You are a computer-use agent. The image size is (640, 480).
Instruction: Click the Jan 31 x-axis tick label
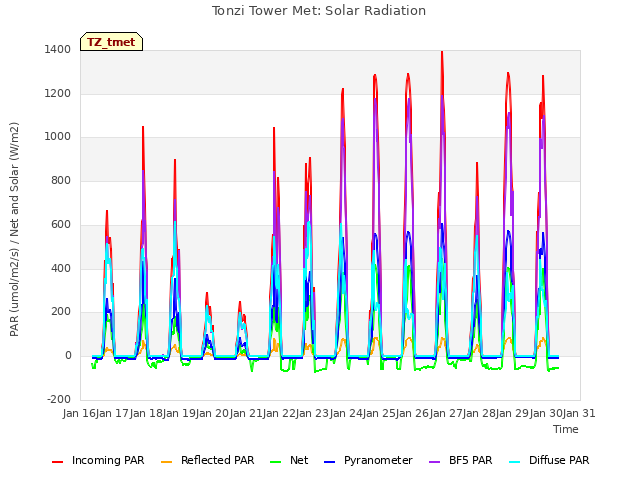pos(580,413)
